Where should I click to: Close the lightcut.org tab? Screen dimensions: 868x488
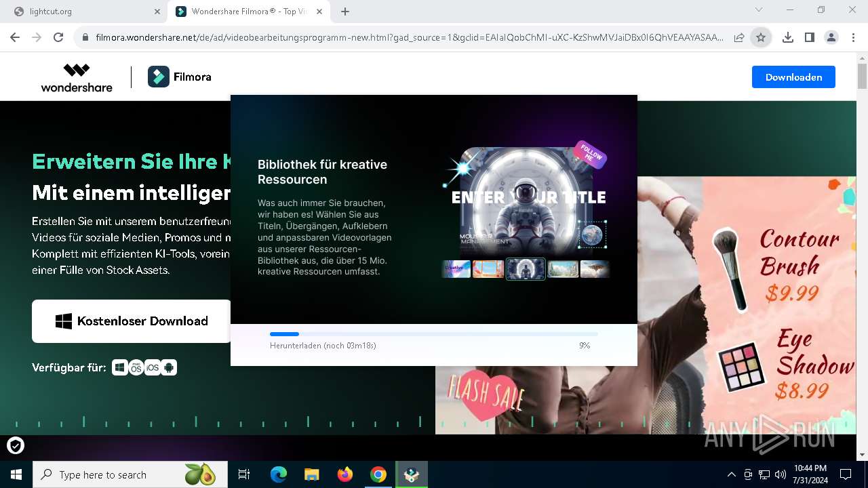pos(157,12)
